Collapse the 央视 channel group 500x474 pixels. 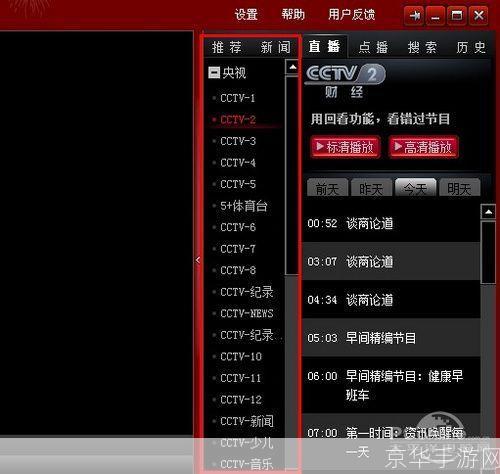click(x=214, y=72)
